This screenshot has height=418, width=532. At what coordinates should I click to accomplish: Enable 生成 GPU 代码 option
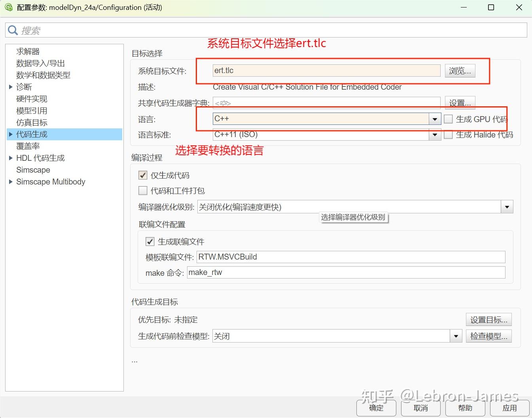[449, 119]
